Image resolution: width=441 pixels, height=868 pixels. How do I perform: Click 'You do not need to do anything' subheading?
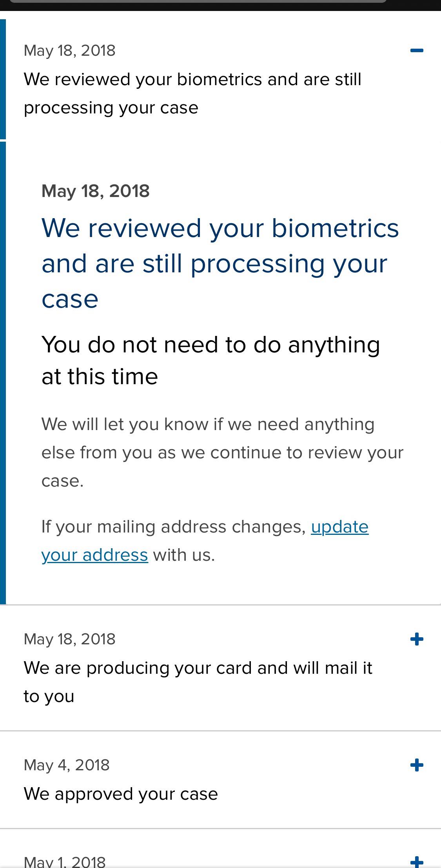pyautogui.click(x=211, y=360)
